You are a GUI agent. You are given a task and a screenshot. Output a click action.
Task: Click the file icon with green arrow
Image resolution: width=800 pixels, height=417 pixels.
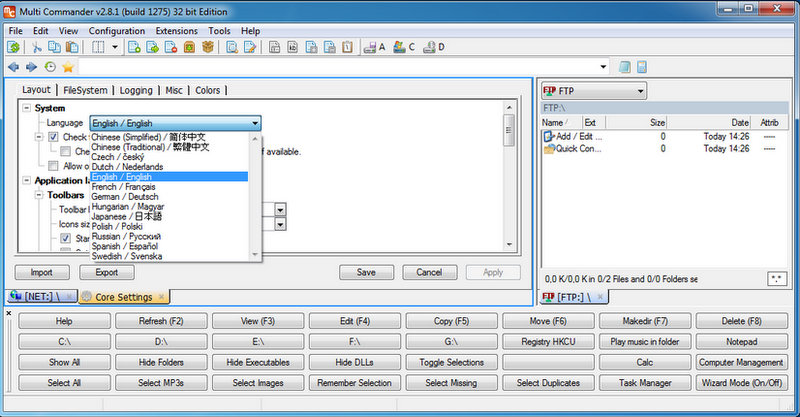(153, 47)
